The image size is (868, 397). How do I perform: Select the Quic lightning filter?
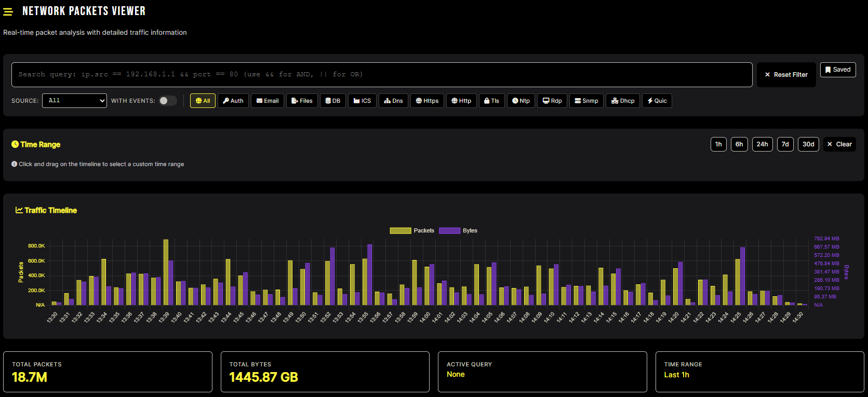point(657,101)
